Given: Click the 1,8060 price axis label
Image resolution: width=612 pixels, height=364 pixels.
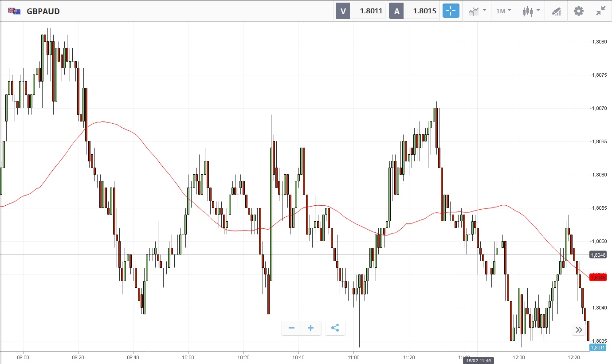Looking at the screenshot, I should (x=599, y=175).
